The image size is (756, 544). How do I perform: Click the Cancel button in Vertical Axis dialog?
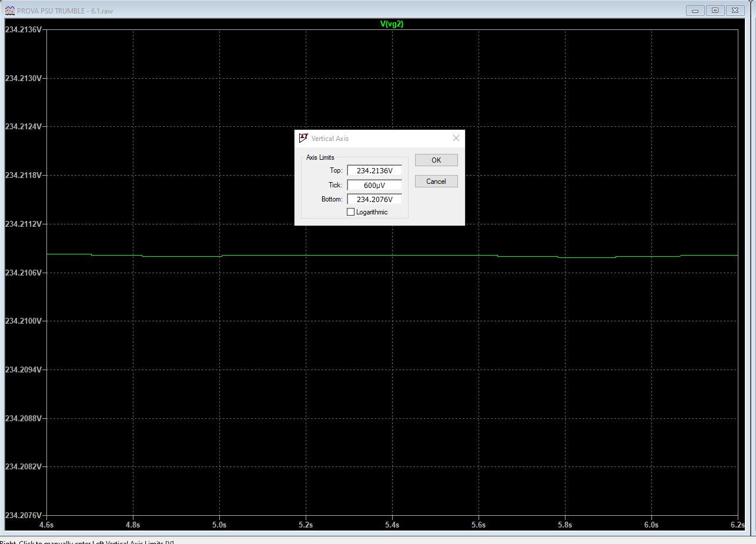pyautogui.click(x=436, y=181)
